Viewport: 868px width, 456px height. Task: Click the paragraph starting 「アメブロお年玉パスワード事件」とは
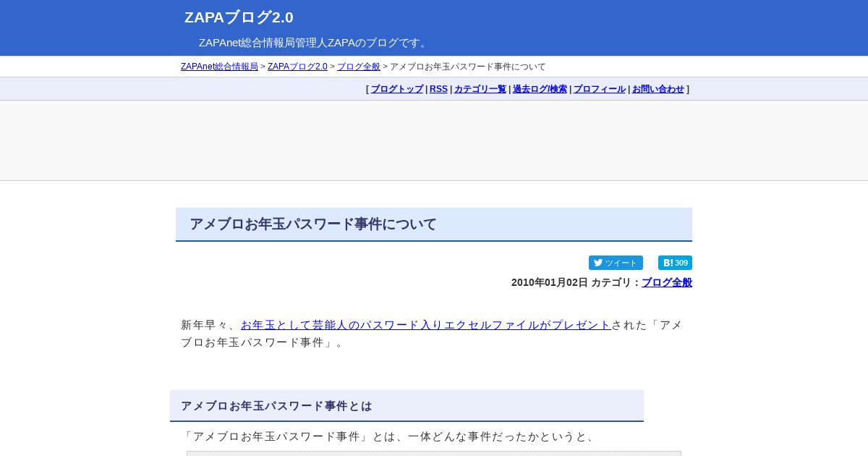pyautogui.click(x=389, y=436)
